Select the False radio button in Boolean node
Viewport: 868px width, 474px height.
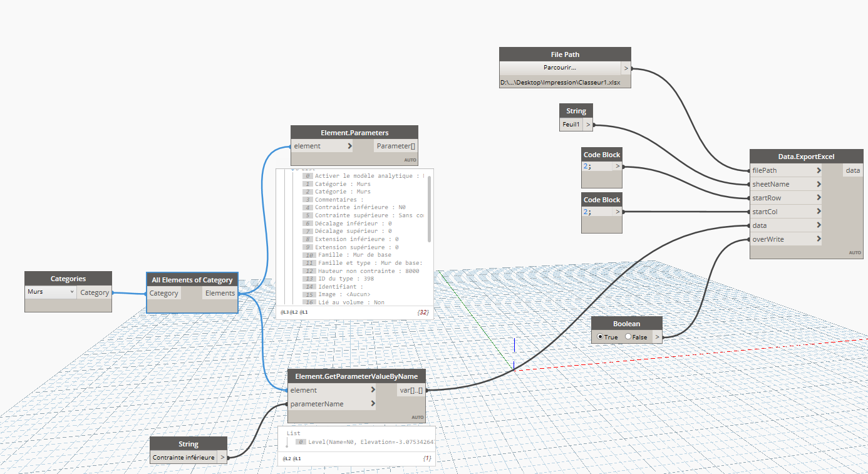[628, 337]
